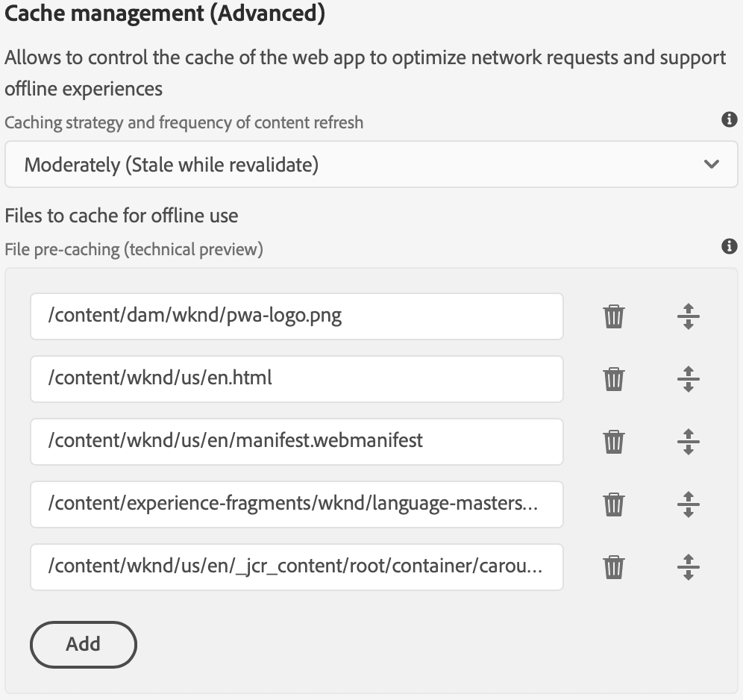743x700 pixels.
Task: Click the Add button
Action: pos(83,644)
